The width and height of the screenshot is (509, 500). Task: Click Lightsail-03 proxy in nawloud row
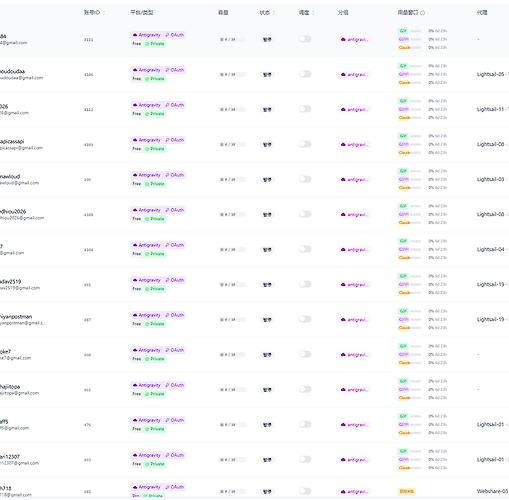click(493, 179)
